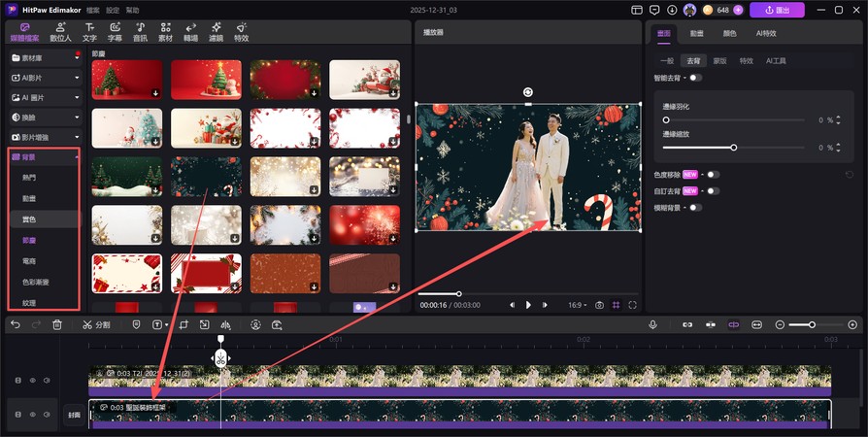Viewport: 868px width, 437px height.
Task: Open the feedback message icon in the title bar
Action: pyautogui.click(x=654, y=10)
